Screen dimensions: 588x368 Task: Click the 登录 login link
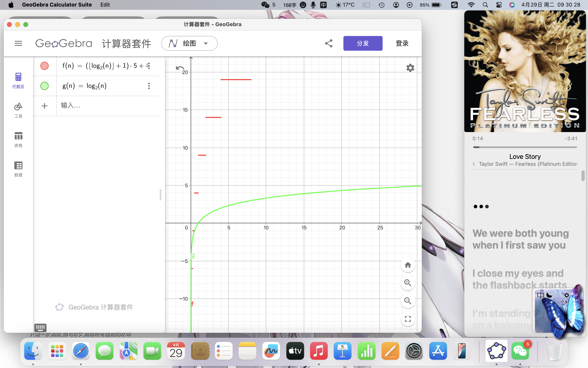(402, 43)
